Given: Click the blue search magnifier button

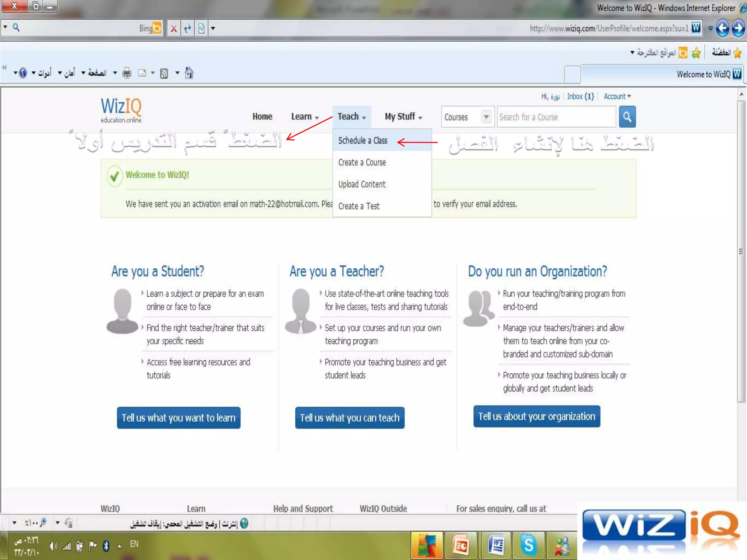Looking at the screenshot, I should click(627, 117).
